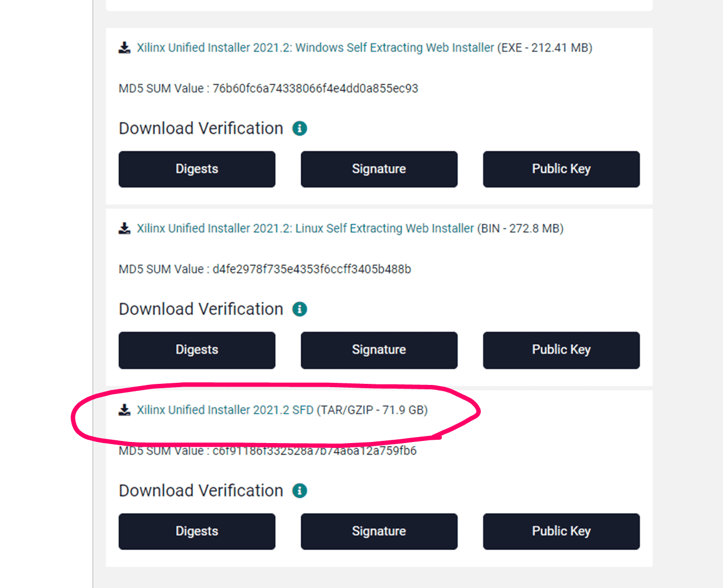Click download icon beside Linux Web Installer
The height and width of the screenshot is (588, 723).
125,229
